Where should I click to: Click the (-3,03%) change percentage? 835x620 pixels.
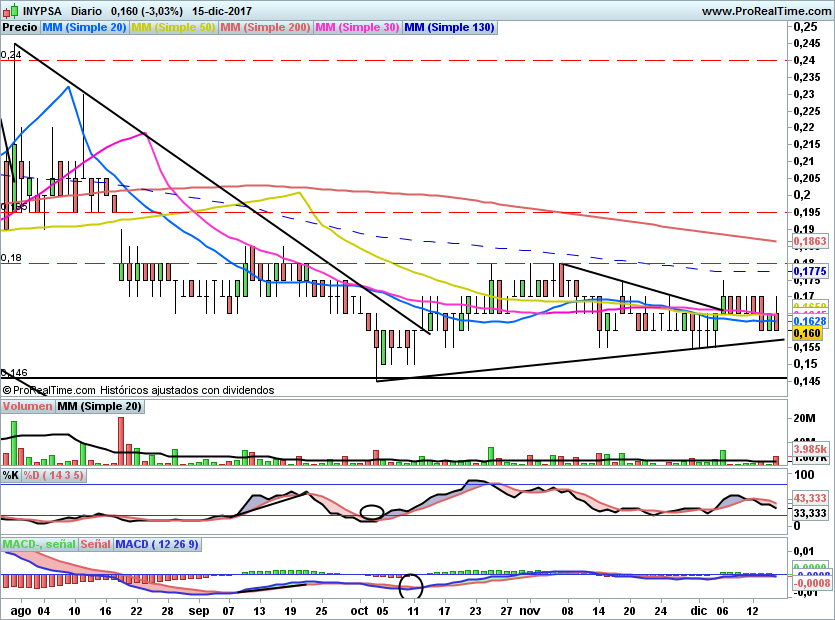click(162, 11)
